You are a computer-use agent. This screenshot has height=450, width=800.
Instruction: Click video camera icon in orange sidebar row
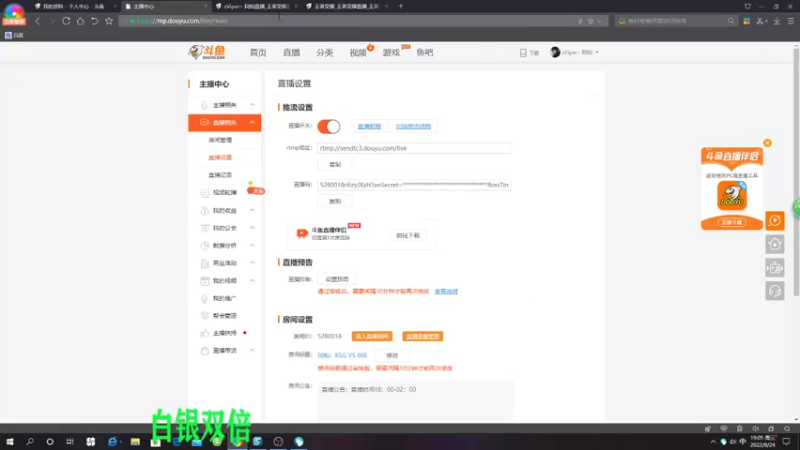(205, 122)
